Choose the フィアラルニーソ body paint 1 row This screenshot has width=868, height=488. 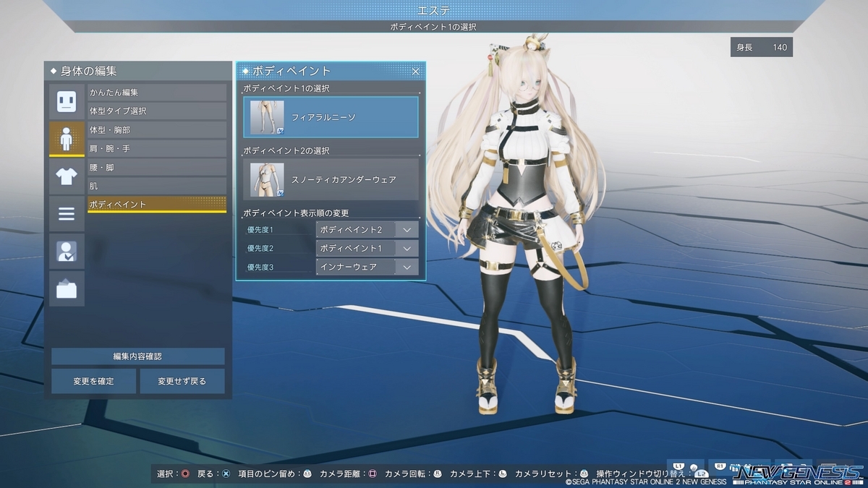(x=331, y=117)
